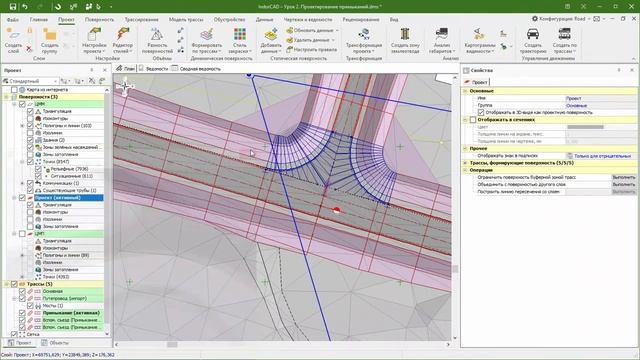Click the top small icon beside Разность поверхностей
The width and height of the screenshot is (640, 360).
tap(180, 31)
